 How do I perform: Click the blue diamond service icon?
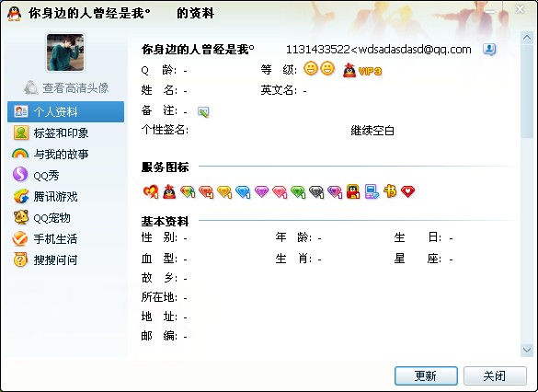pyautogui.click(x=243, y=191)
